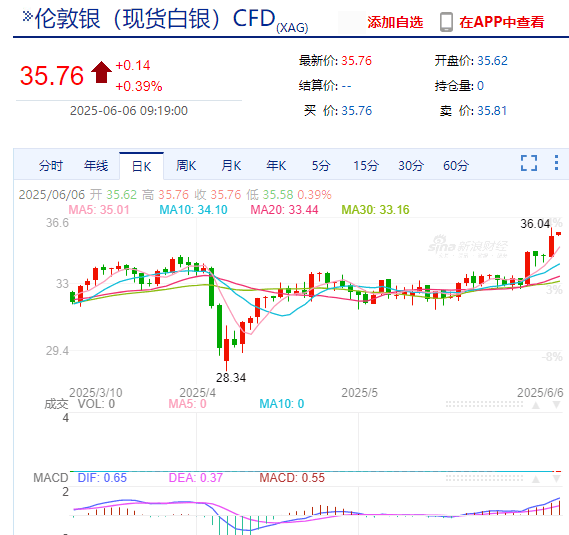Click 添加自选 to add to watchlist
The image size is (569, 535).
coord(395,22)
